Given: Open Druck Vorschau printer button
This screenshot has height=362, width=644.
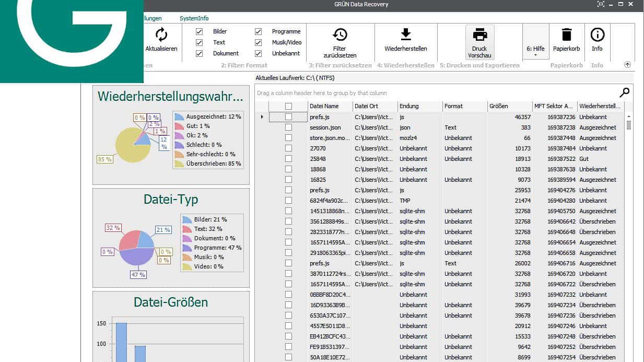Looking at the screenshot, I should [x=479, y=42].
